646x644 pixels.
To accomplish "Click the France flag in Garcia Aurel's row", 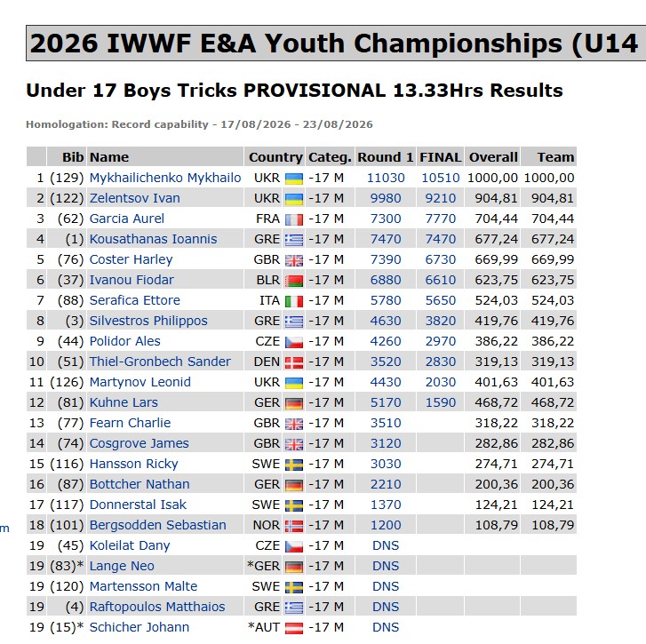I will (294, 219).
